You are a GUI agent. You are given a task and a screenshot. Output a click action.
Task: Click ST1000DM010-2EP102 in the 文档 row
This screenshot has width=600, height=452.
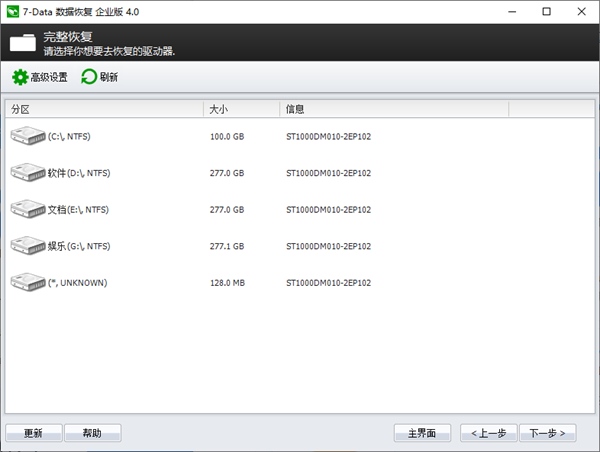tap(329, 210)
